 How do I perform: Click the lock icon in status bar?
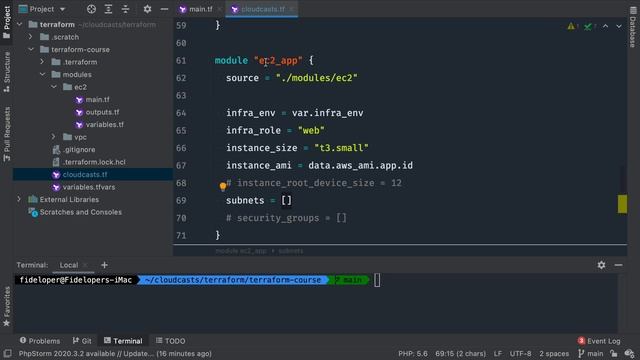point(613,353)
